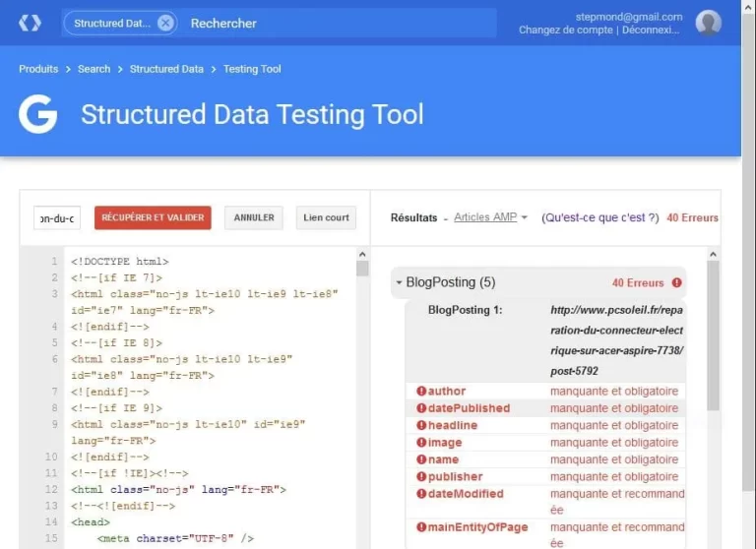Click the BlogPosting 1 URL value

(x=616, y=340)
